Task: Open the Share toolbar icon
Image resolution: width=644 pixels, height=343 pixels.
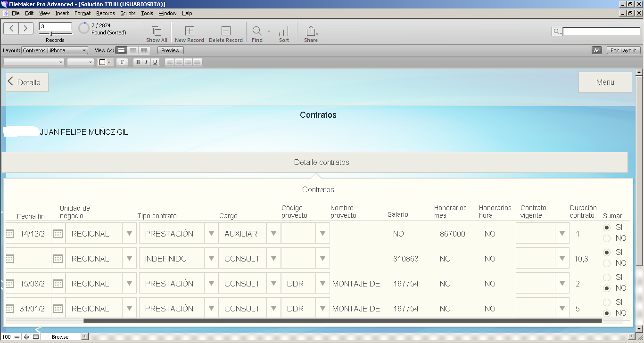Action: click(x=311, y=32)
